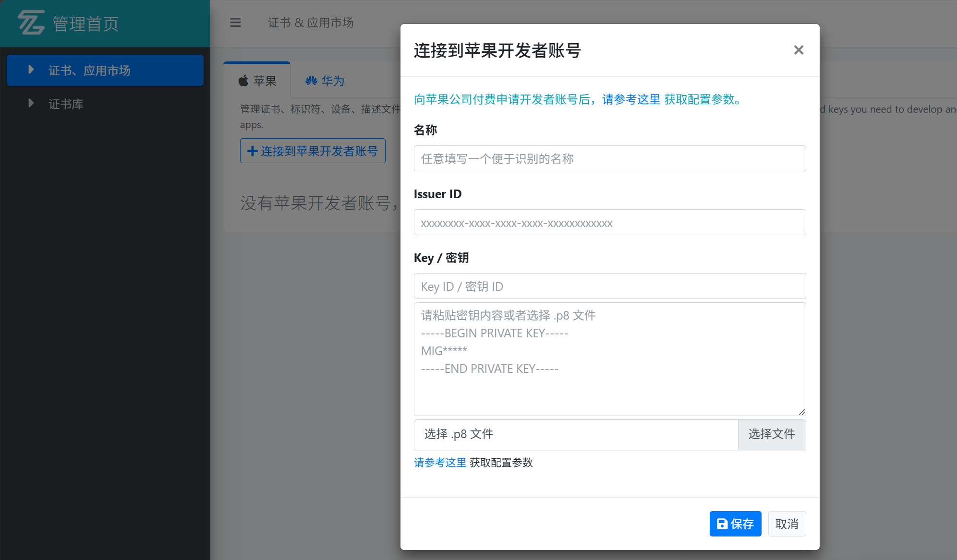Cancel with the 取消 button
957x560 pixels.
pos(787,524)
